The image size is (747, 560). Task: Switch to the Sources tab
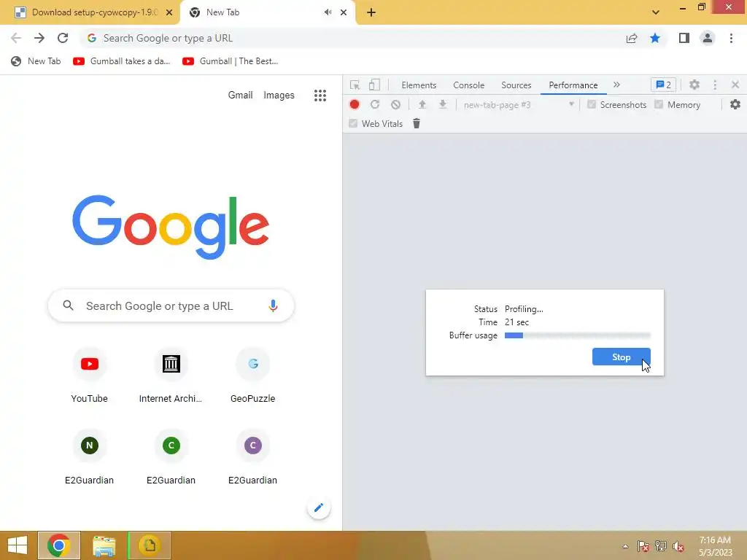coord(516,85)
